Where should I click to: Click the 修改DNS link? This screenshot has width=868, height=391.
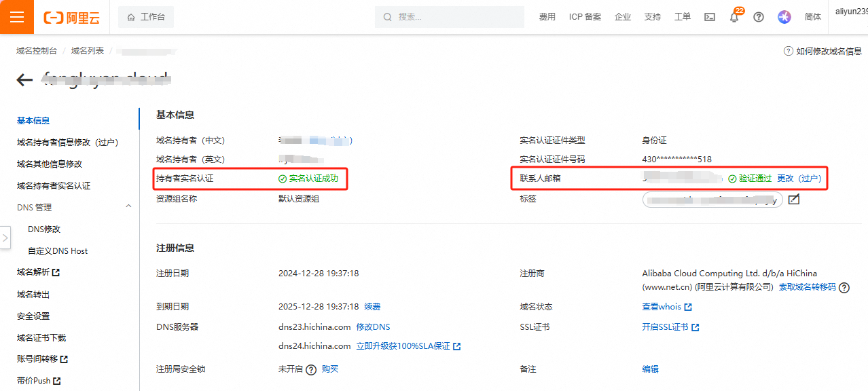[373, 327]
